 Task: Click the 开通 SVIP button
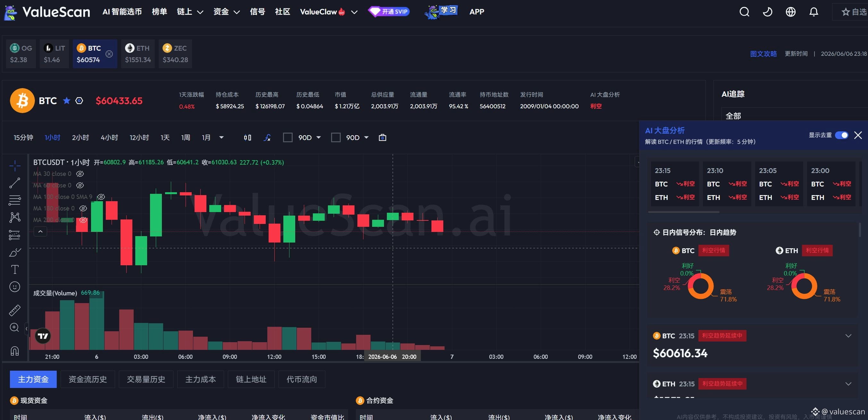coord(389,12)
